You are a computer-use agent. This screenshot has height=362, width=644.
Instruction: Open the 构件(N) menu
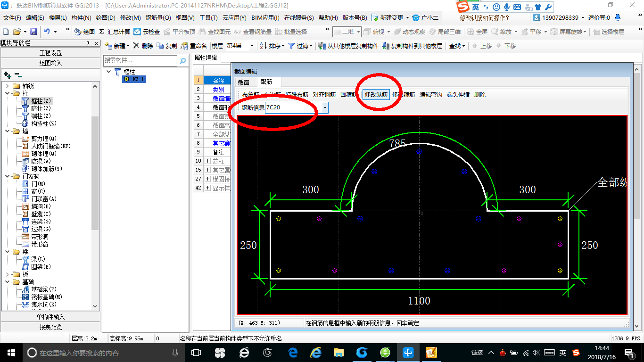coord(81,17)
